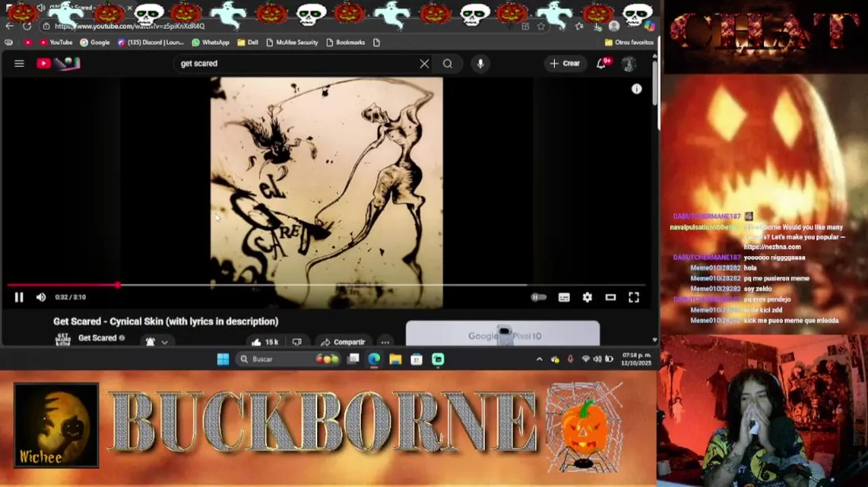Screen dimensions: 868x487
Task: Click the video title Cynical Skin
Action: 166,321
